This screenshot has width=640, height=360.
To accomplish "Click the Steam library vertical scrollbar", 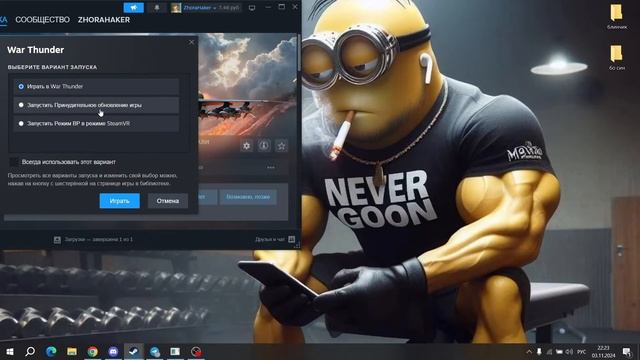I will (299, 53).
